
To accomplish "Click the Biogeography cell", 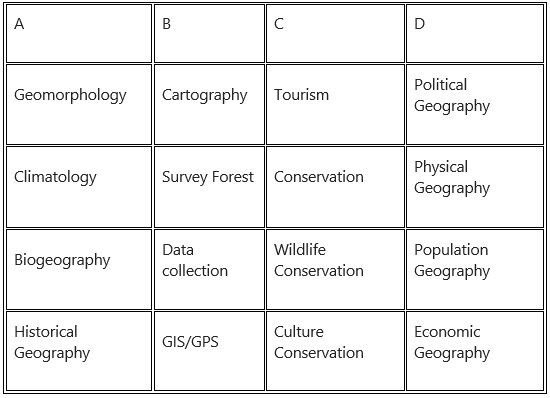I will (x=79, y=269).
